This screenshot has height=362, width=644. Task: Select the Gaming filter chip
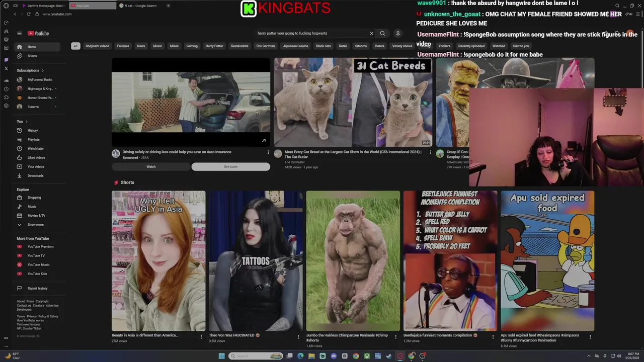[192, 46]
